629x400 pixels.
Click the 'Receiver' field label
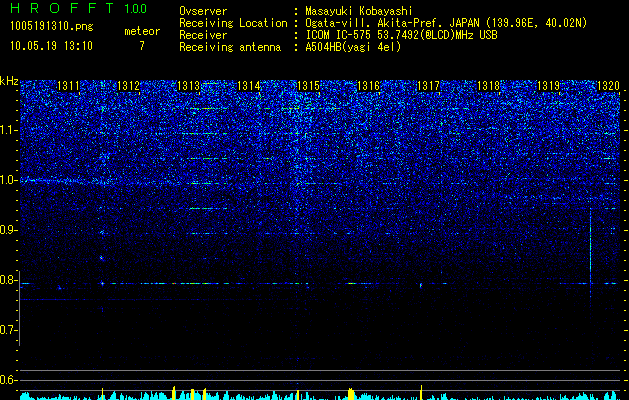203,35
